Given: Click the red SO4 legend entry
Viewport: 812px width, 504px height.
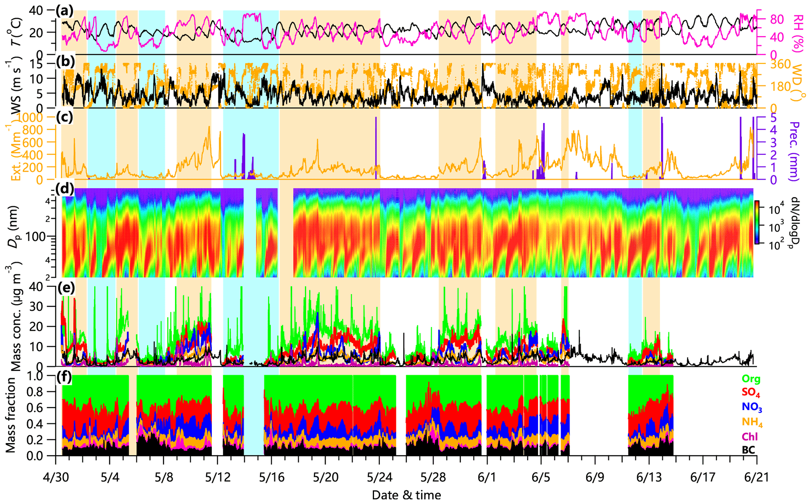Looking at the screenshot, I should tap(751, 392).
